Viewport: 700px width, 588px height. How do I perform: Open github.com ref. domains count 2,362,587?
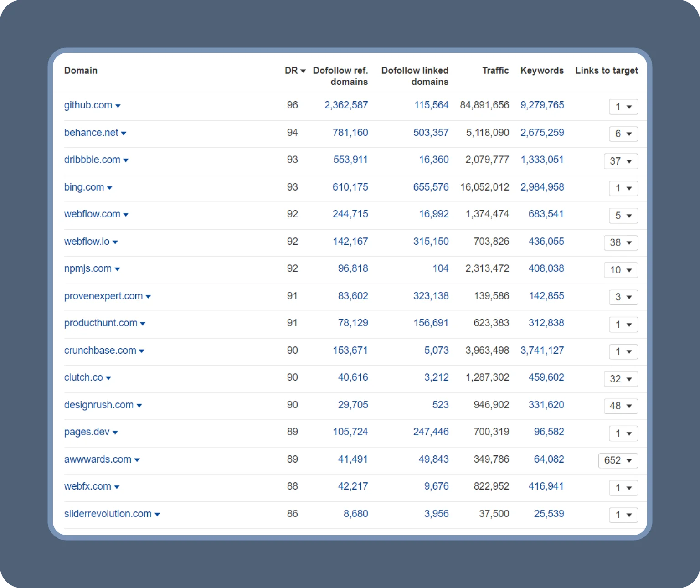pos(346,105)
